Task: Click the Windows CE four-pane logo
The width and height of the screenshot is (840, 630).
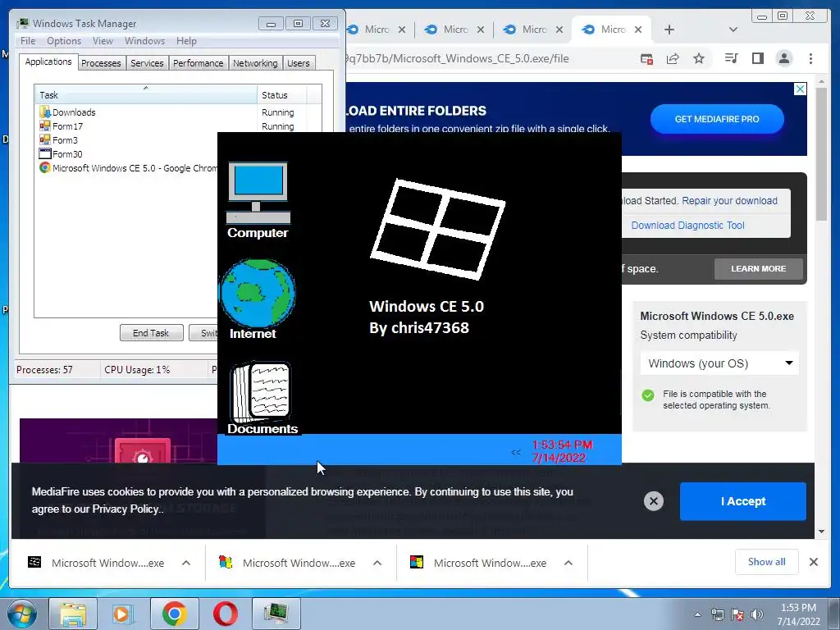Action: [438, 229]
